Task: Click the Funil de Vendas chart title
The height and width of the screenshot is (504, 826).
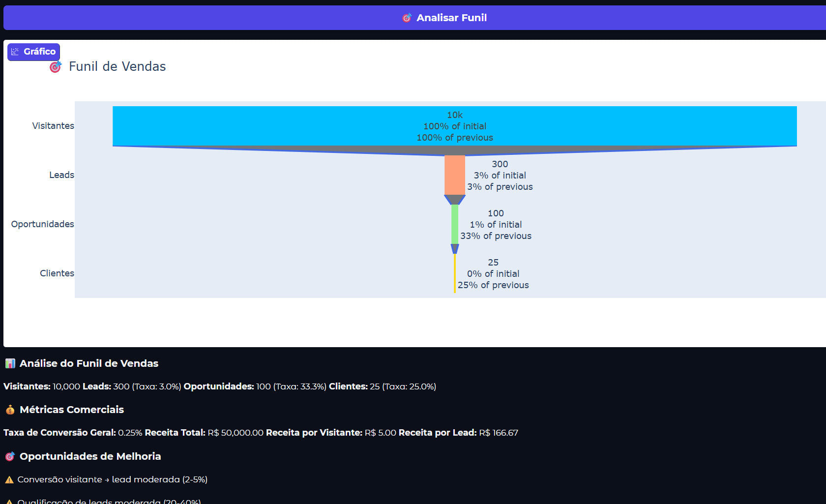Action: coord(117,66)
